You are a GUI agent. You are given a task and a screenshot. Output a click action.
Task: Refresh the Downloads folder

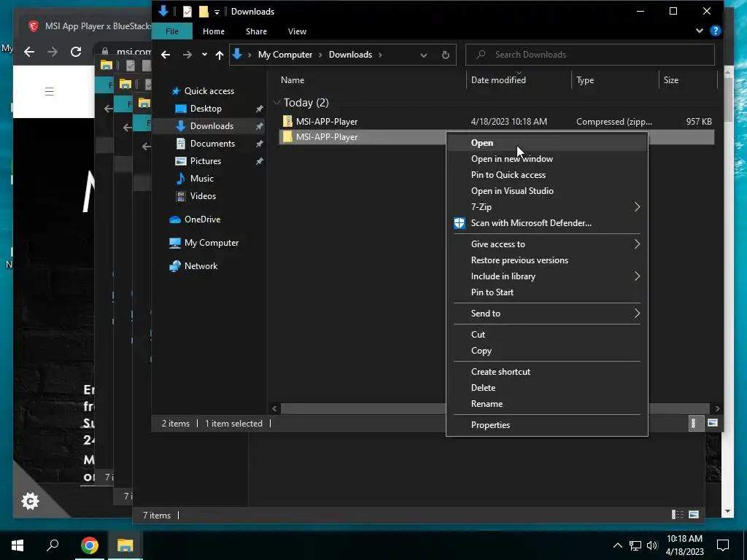click(446, 55)
